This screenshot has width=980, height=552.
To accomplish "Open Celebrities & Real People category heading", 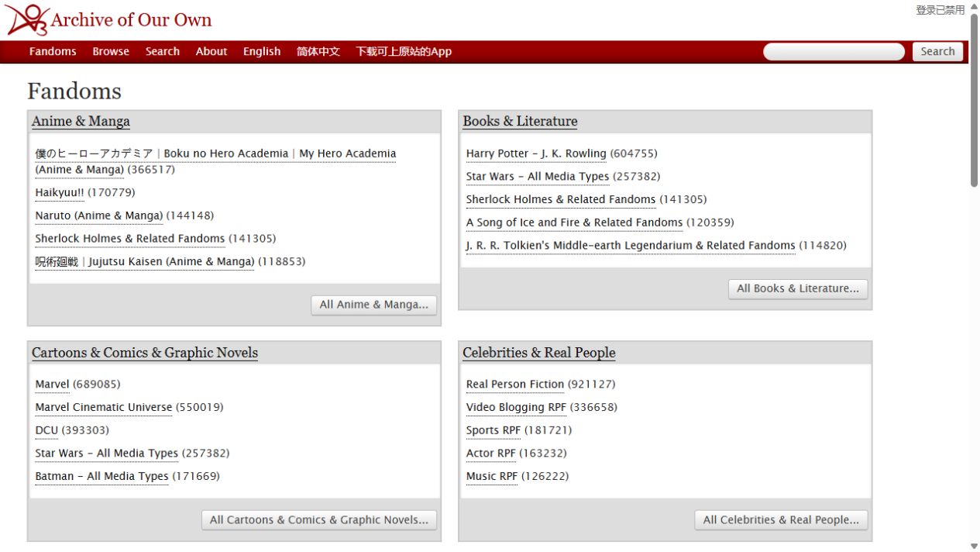I will point(539,353).
